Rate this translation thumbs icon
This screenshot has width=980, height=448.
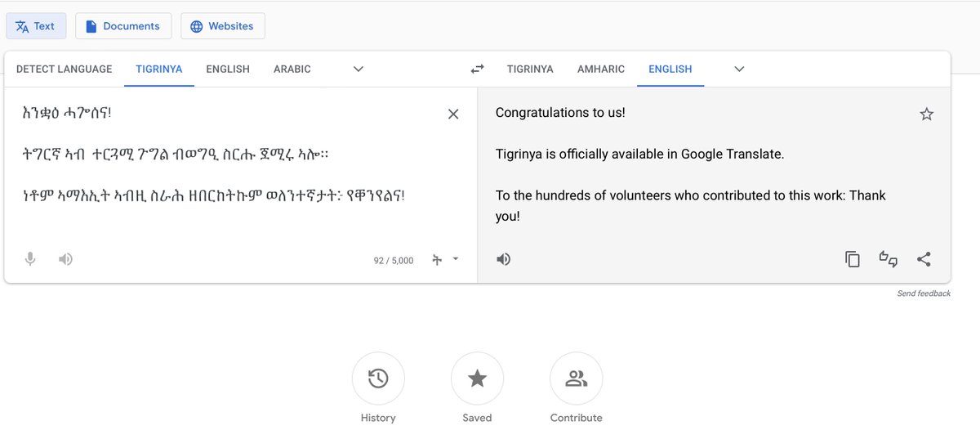click(888, 259)
